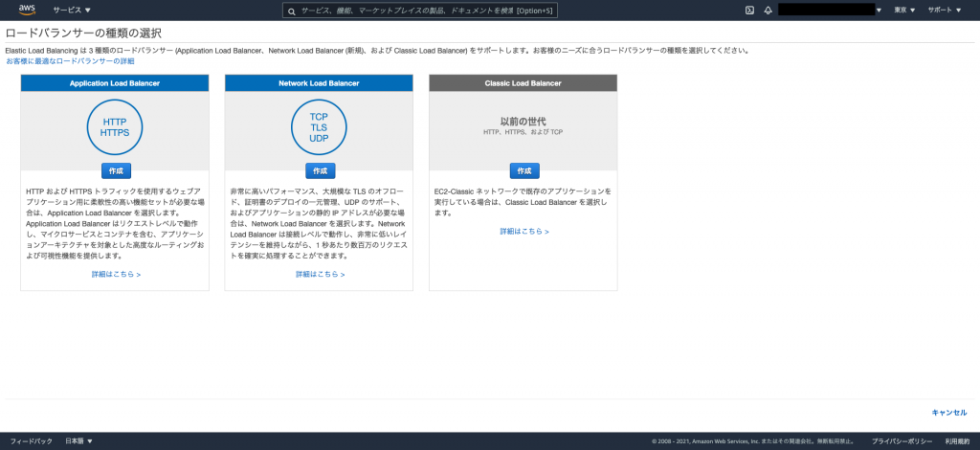980x450 pixels.
Task: Open 利用規約 terms link
Action: click(957, 441)
